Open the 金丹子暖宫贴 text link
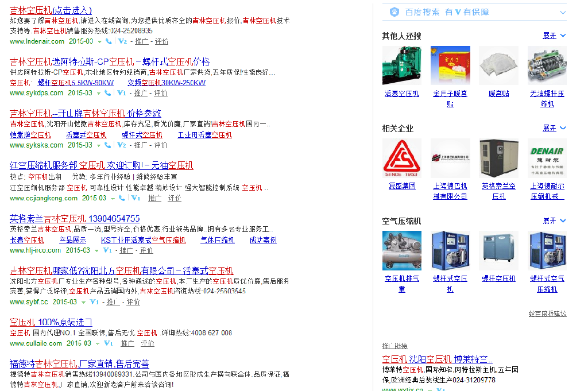The image size is (588, 391). click(x=450, y=99)
